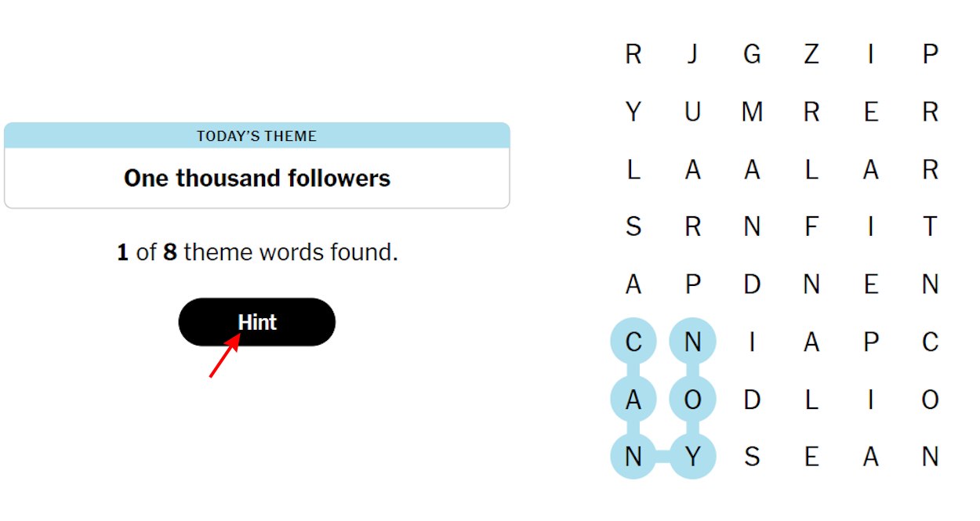980x521 pixels.
Task: Click the Today's Theme banner
Action: [x=257, y=136]
